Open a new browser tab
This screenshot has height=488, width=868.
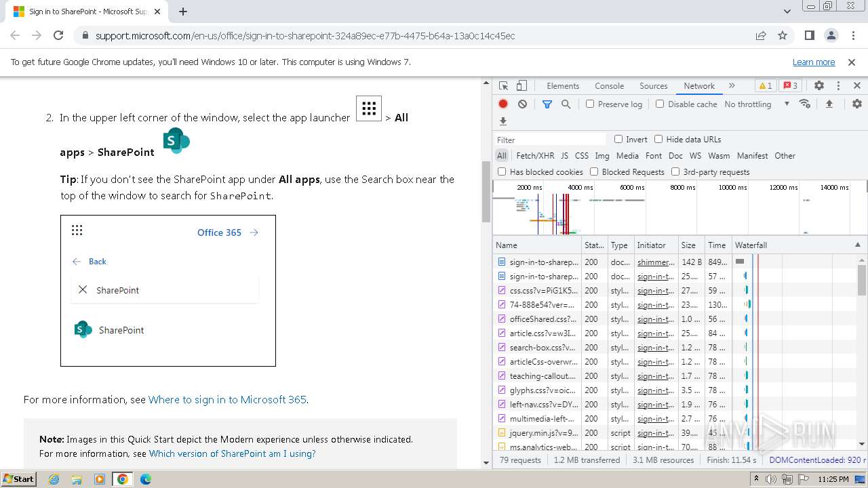pyautogui.click(x=183, y=12)
